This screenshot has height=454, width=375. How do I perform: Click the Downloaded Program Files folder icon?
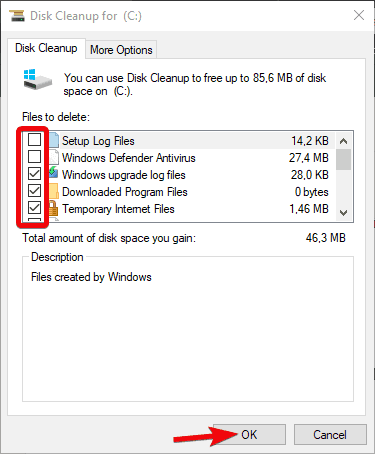(54, 191)
